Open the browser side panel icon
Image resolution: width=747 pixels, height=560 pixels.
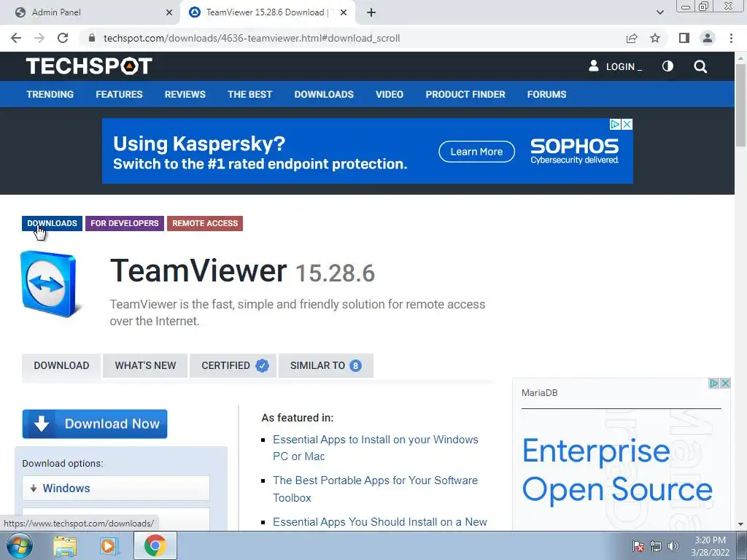[x=684, y=38]
